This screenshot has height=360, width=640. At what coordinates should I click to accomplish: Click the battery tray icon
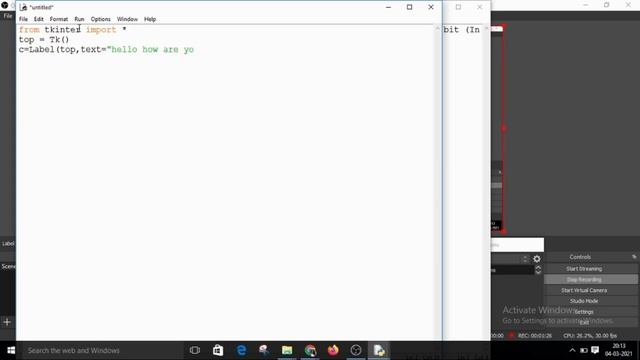[x=584, y=350]
